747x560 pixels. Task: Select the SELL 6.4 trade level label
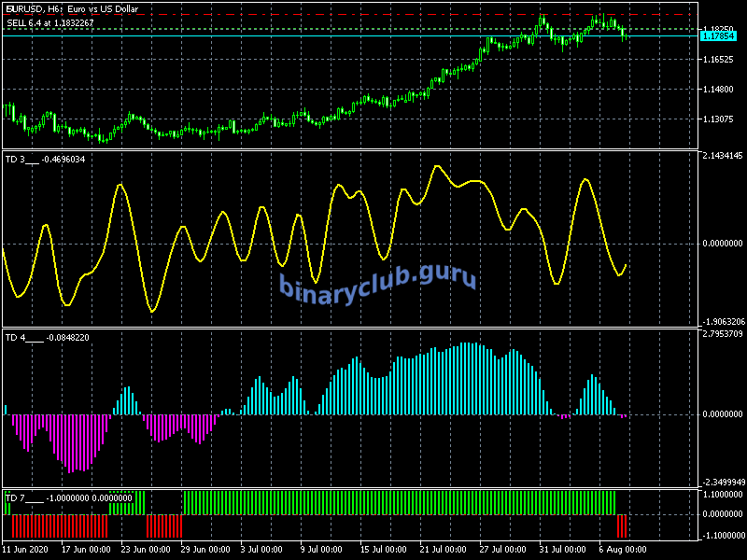pyautogui.click(x=49, y=22)
